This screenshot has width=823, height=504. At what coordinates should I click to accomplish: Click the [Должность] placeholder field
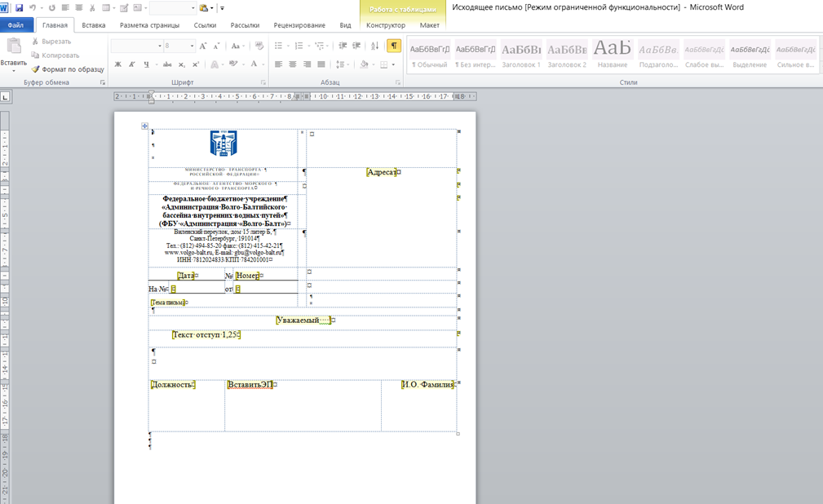[173, 385]
